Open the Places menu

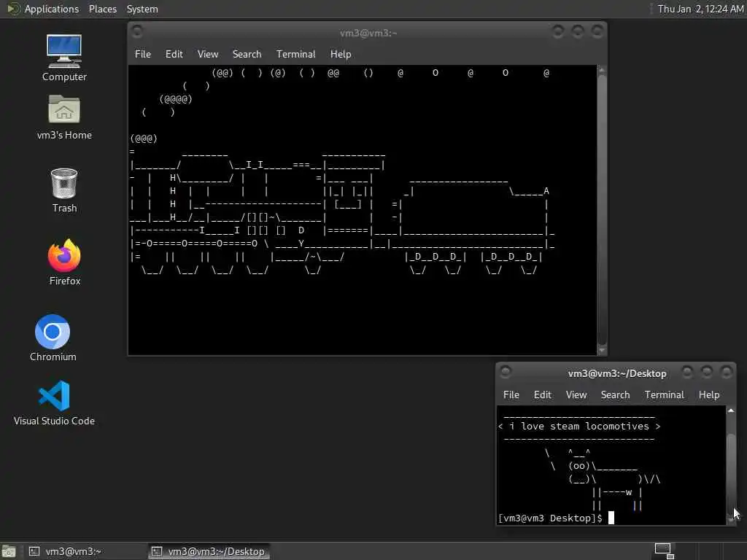(102, 9)
